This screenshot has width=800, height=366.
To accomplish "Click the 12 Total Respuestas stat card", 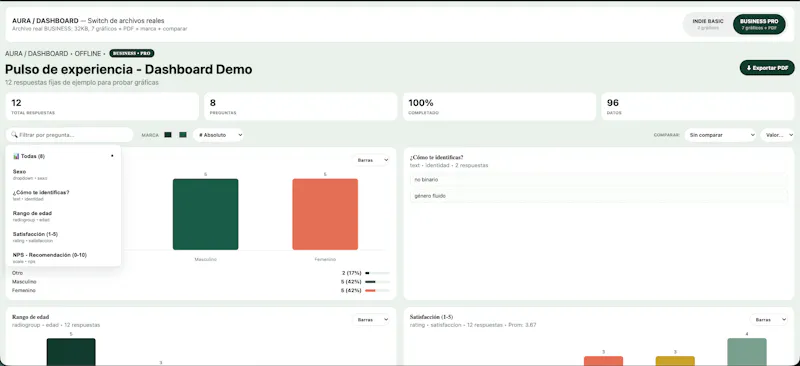I will (102, 107).
